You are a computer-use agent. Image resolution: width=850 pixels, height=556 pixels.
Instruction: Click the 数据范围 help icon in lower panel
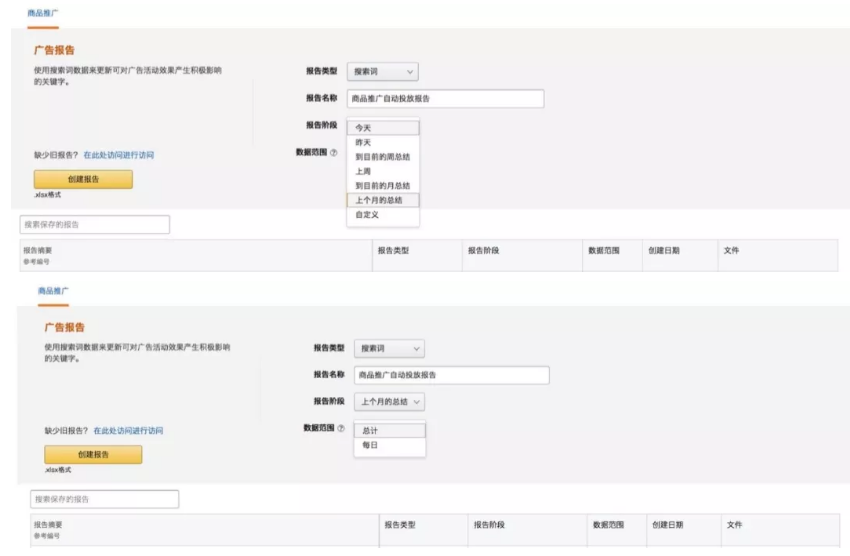click(x=341, y=428)
